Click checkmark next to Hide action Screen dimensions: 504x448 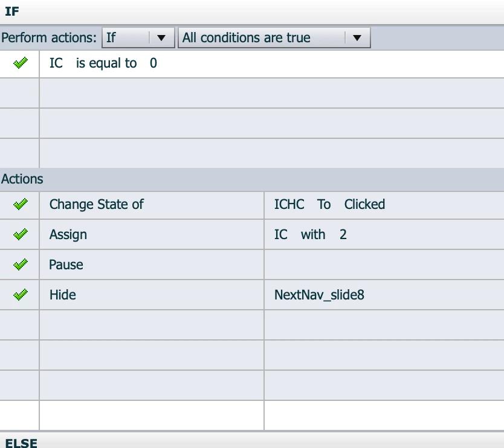[21, 295]
